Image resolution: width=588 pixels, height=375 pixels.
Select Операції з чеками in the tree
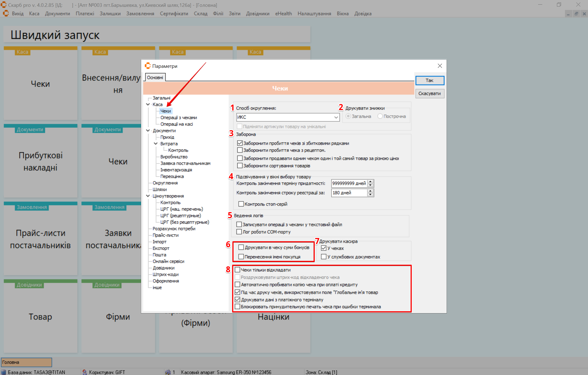[178, 118]
